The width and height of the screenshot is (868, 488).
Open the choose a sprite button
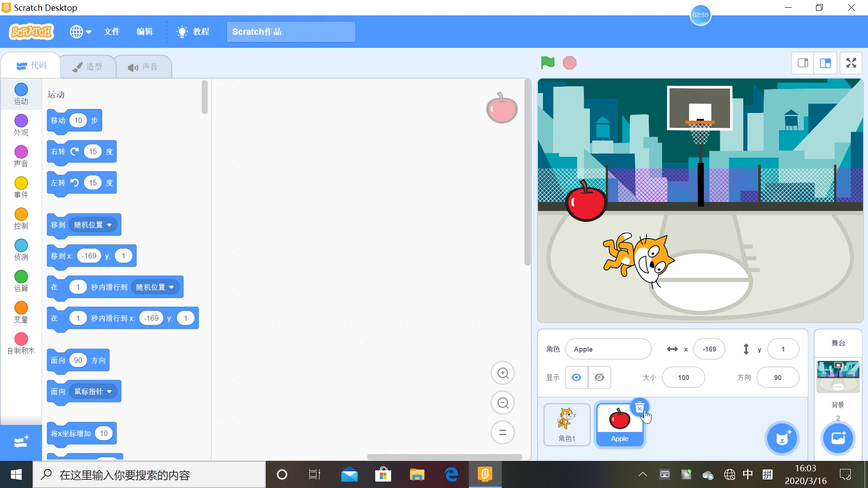click(x=782, y=438)
